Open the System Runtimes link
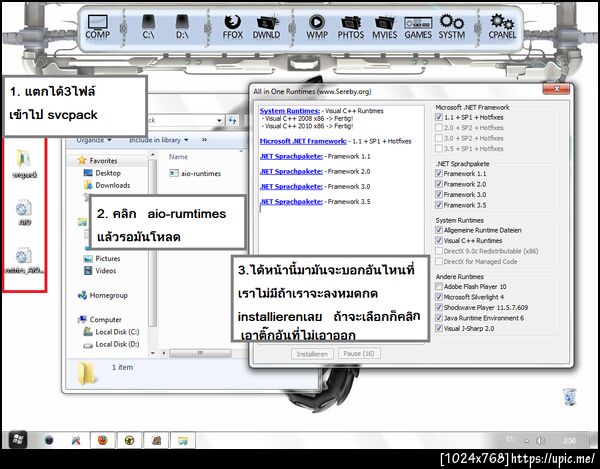Viewport: 600px width, 469px height. [x=290, y=111]
